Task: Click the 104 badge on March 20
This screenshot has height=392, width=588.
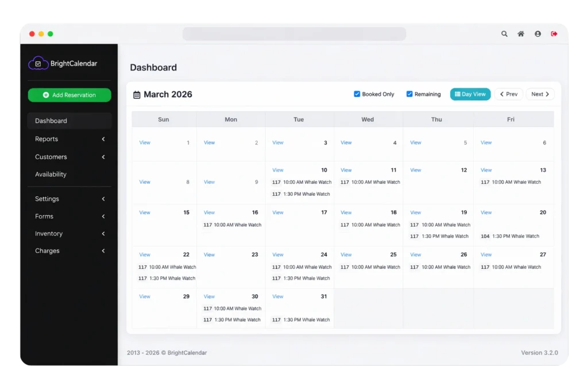Action: [x=485, y=236]
